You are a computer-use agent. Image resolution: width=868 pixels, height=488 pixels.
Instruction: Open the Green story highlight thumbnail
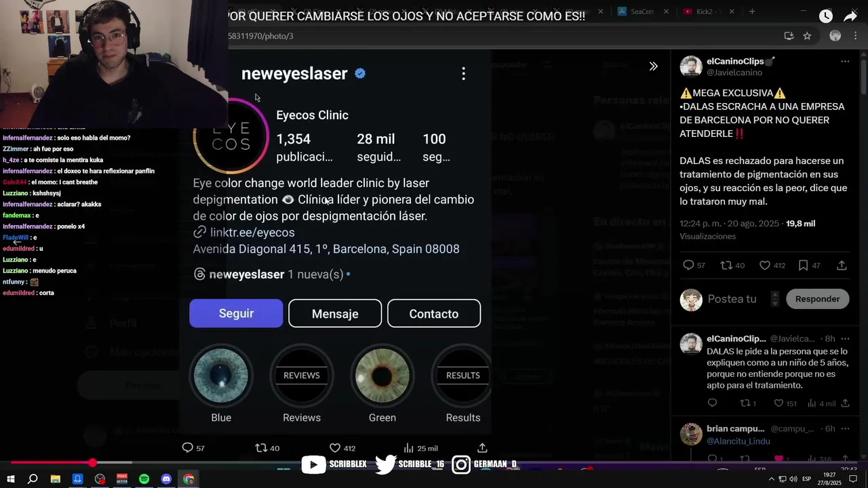pos(382,375)
